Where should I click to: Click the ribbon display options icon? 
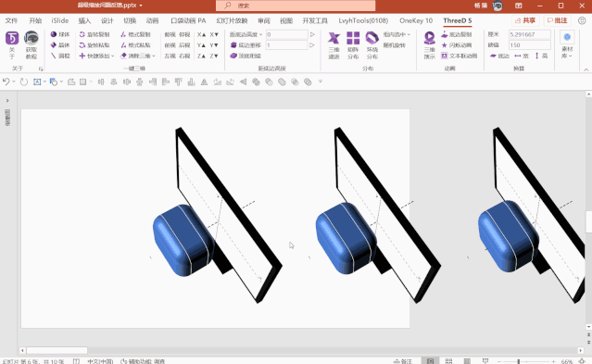pos(519,6)
